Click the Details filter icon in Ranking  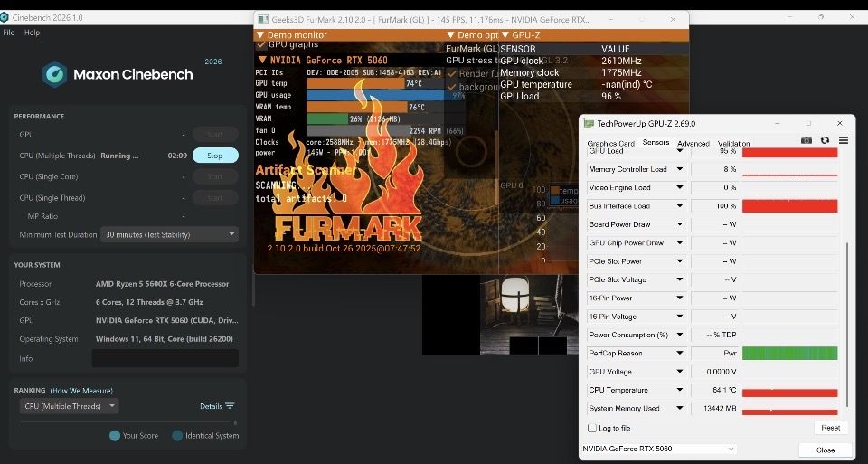230,406
